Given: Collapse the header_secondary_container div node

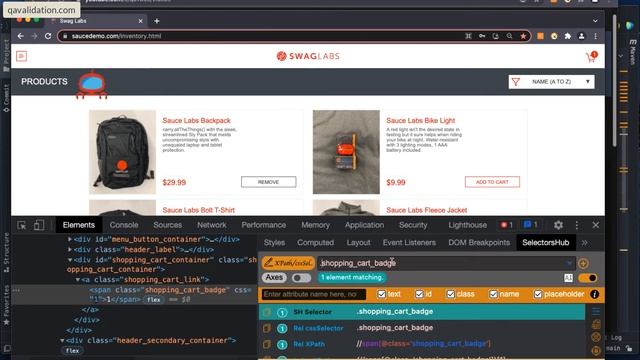Looking at the screenshot, I should [x=62, y=340].
